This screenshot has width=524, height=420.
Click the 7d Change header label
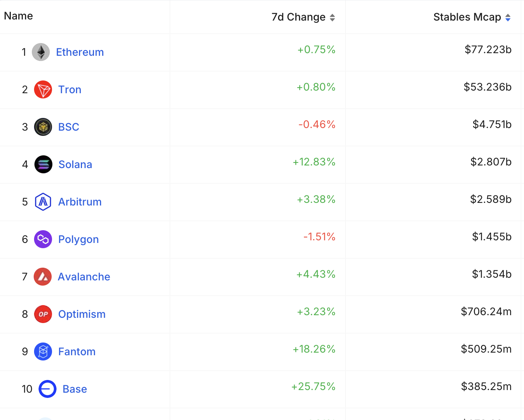298,17
